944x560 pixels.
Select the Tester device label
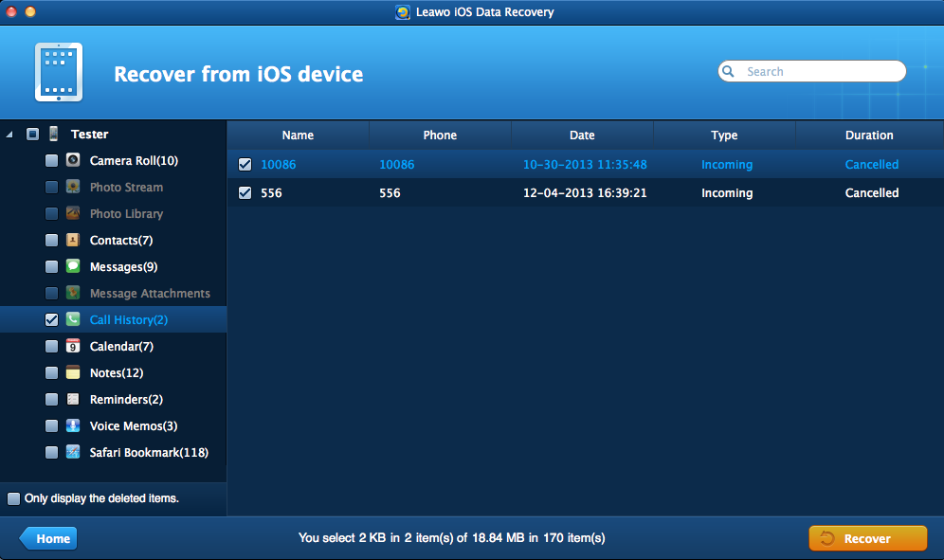pyautogui.click(x=90, y=135)
